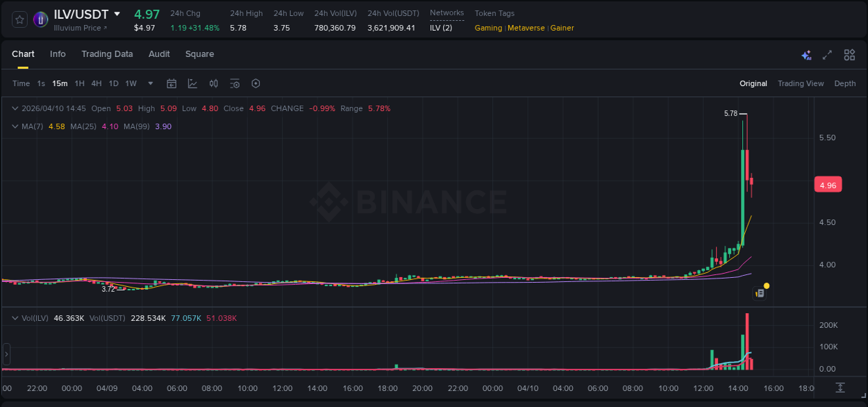Select the 1D timeframe interval
This screenshot has width=868, height=407.
tap(113, 83)
